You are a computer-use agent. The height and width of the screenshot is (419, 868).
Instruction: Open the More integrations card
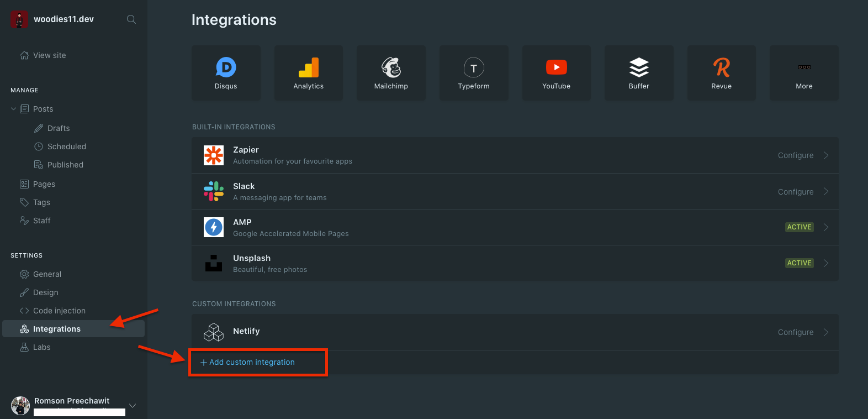(805, 73)
